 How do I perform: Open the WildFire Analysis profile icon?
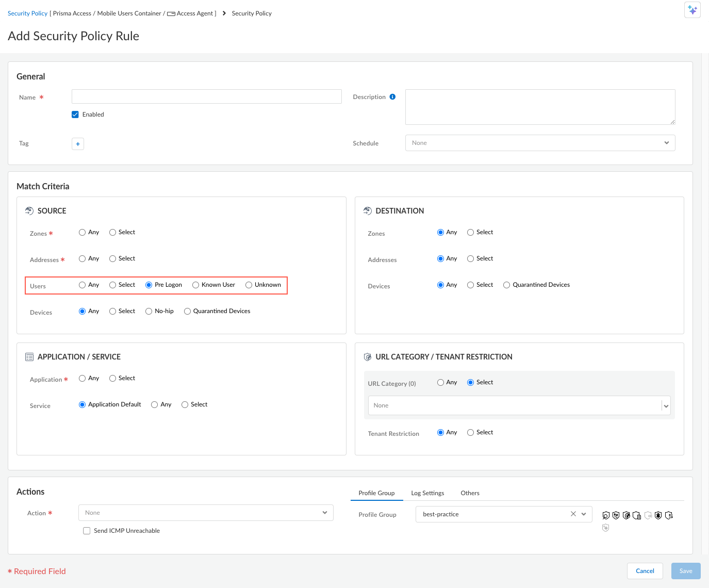click(x=669, y=515)
